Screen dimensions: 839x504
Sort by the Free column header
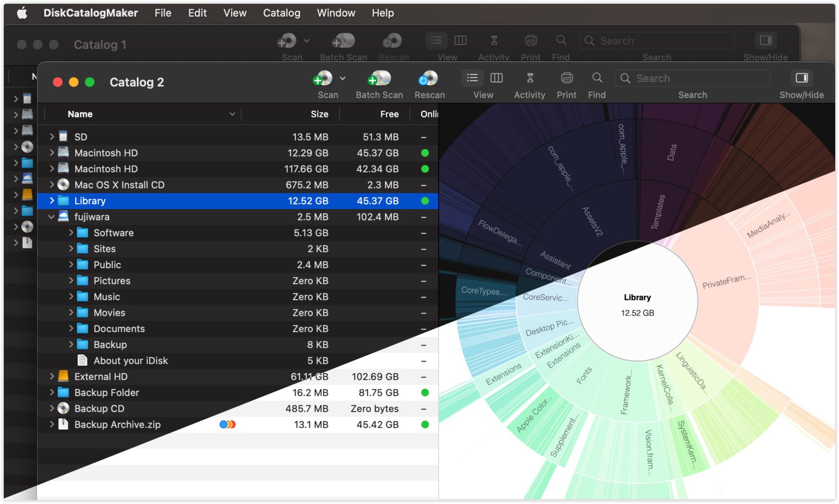click(389, 114)
